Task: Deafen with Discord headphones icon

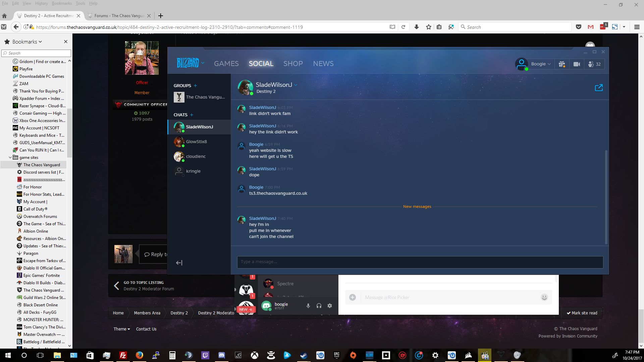Action: [x=319, y=306]
